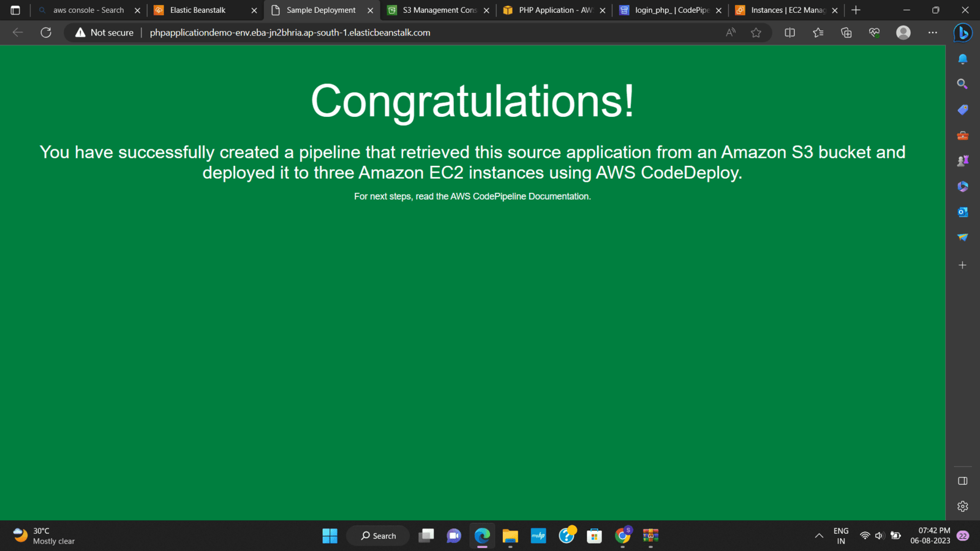Viewport: 980px width, 551px height.
Task: Open the Favorites list
Action: pyautogui.click(x=818, y=32)
